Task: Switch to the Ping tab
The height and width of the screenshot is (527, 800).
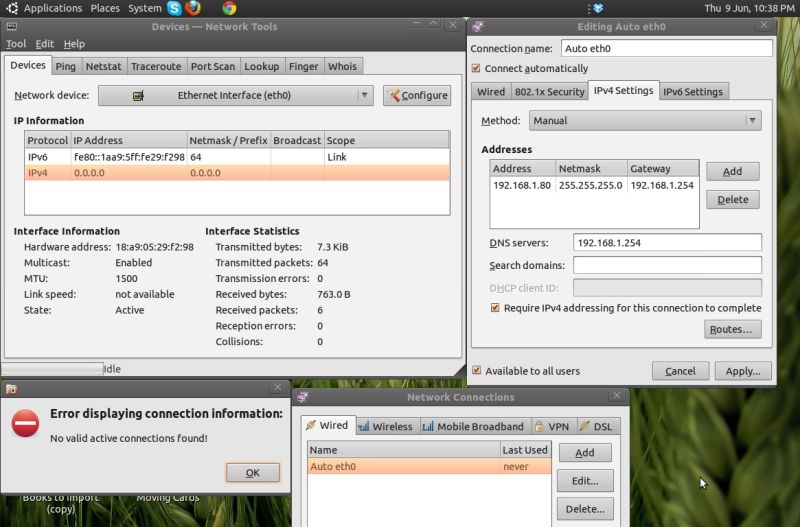Action: tap(65, 66)
